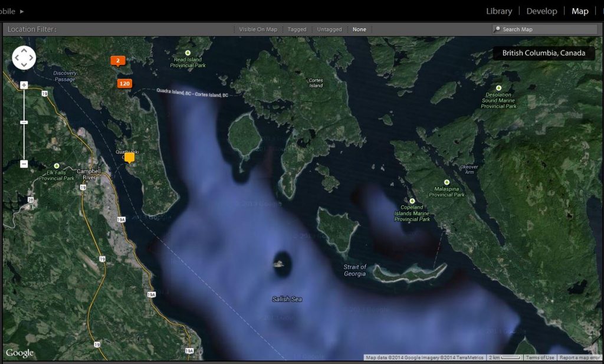The image size is (604, 364).
Task: Click the zoom in plus button
Action: pos(24,85)
